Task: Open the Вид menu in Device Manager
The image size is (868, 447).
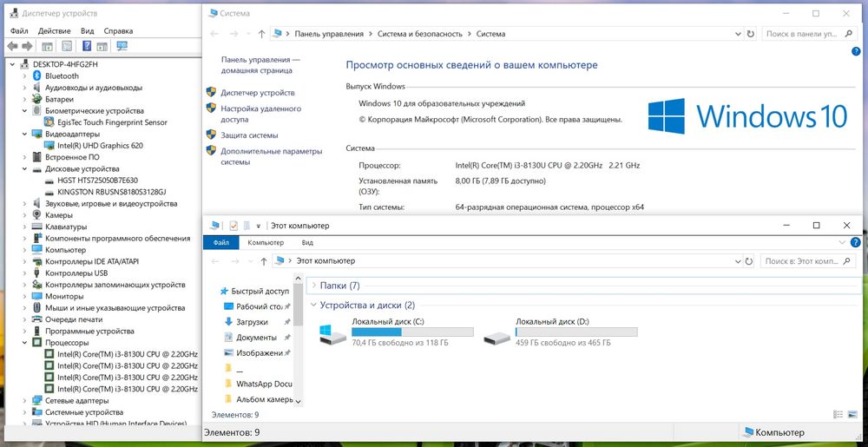Action: click(x=87, y=31)
